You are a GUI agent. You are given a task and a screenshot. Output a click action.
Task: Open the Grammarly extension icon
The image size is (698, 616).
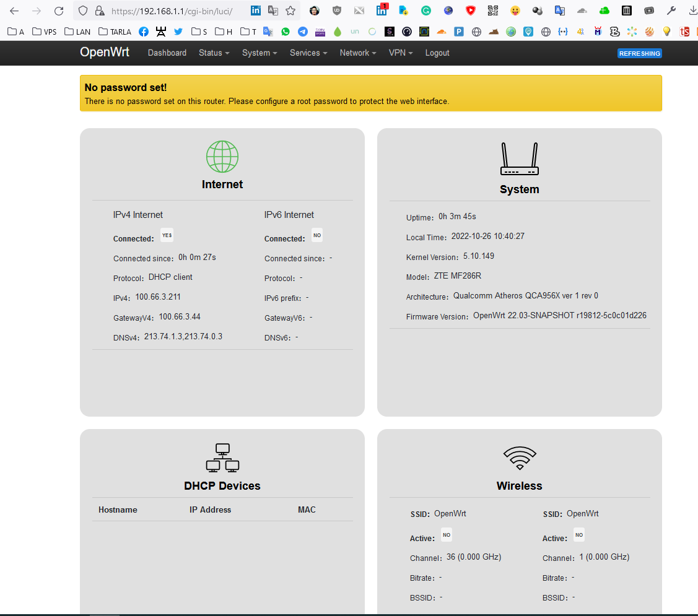[x=426, y=11]
